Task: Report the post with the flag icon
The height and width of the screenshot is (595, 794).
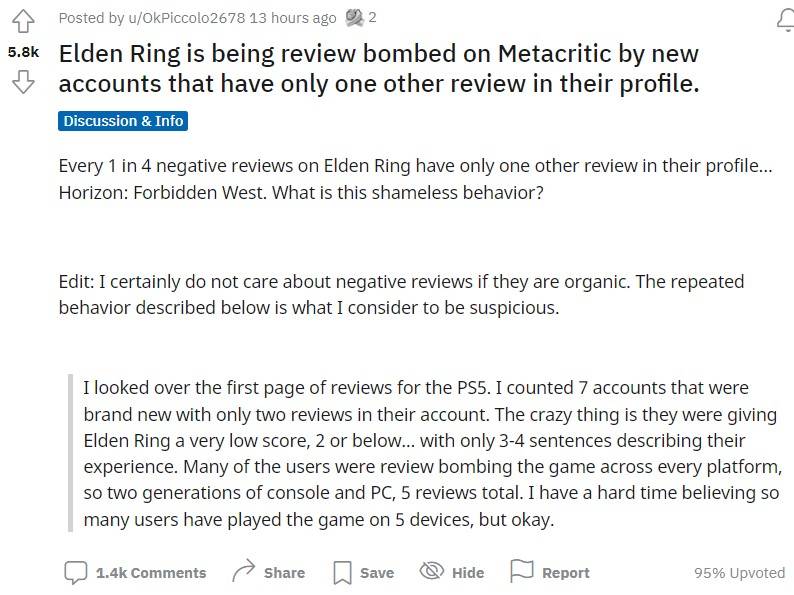Action: point(550,573)
